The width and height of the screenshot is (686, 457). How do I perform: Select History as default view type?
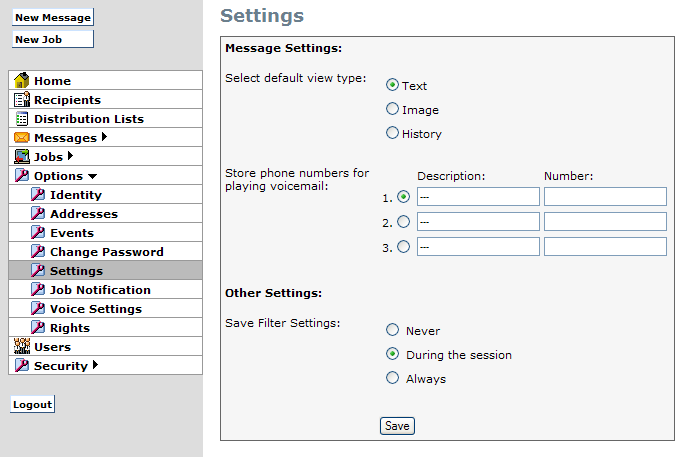pos(393,134)
